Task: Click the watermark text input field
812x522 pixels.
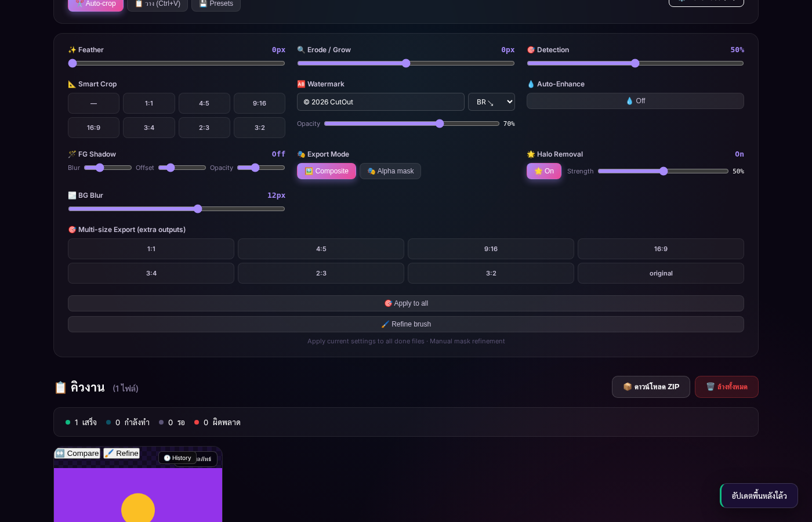Action: (380, 102)
